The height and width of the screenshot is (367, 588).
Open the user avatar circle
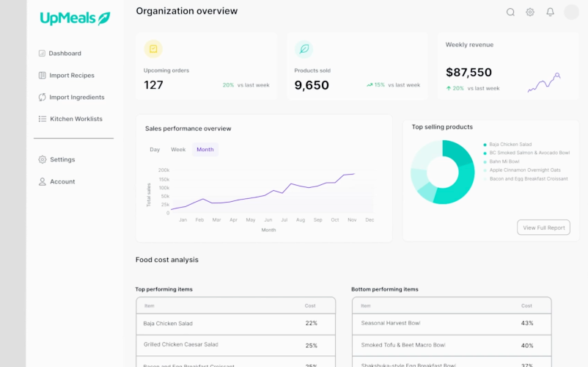[x=571, y=12]
